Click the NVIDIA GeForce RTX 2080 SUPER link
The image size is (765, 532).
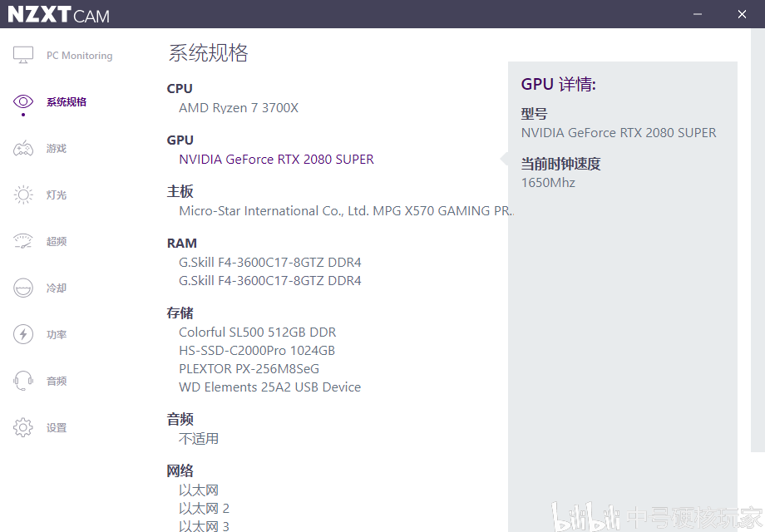[276, 160]
